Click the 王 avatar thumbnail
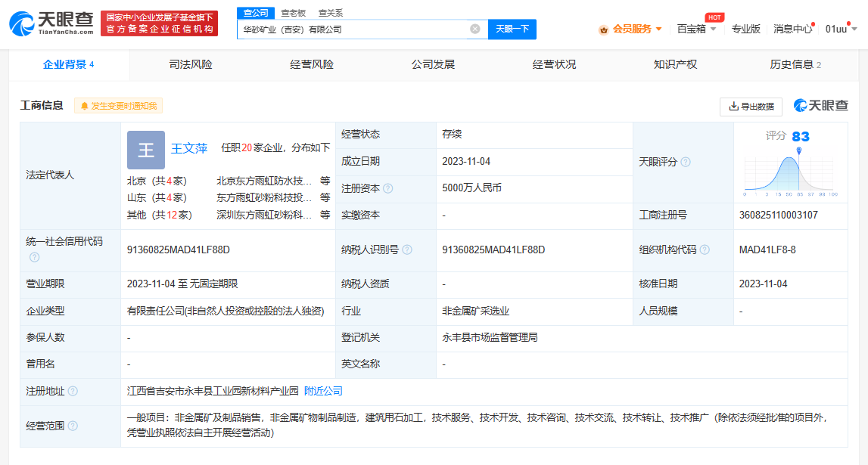This screenshot has height=465, width=868. pos(146,150)
